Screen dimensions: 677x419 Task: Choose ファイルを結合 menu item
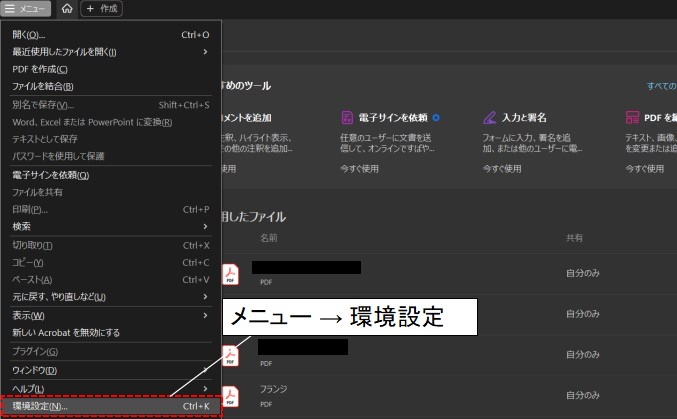(x=42, y=87)
